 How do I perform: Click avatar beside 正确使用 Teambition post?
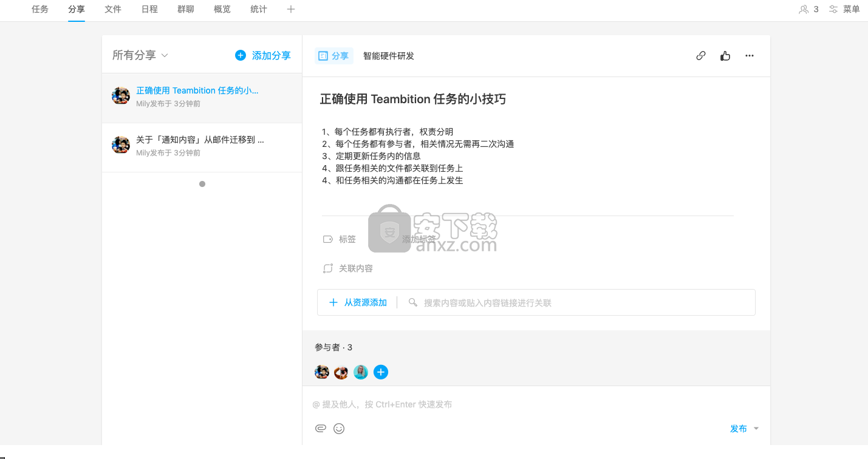point(121,96)
